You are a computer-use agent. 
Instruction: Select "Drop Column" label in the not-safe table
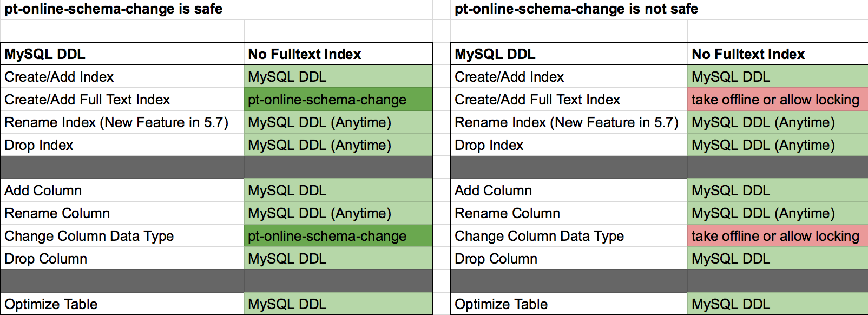pyautogui.click(x=496, y=259)
